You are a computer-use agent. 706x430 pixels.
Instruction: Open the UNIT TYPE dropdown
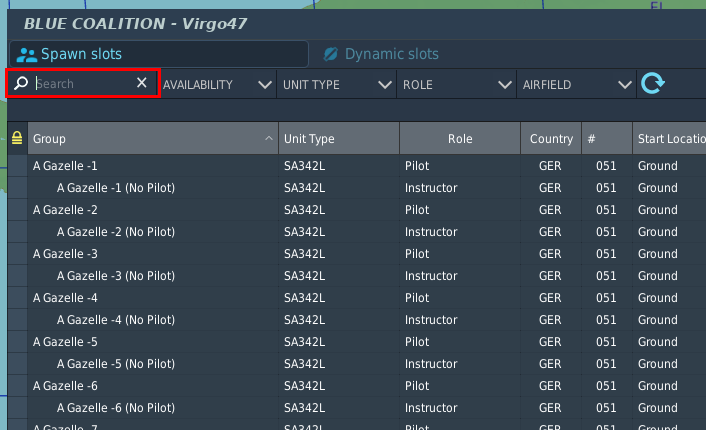[337, 85]
